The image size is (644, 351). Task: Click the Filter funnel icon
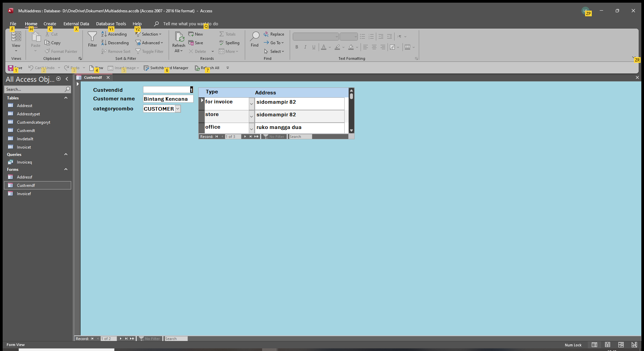pyautogui.click(x=92, y=37)
